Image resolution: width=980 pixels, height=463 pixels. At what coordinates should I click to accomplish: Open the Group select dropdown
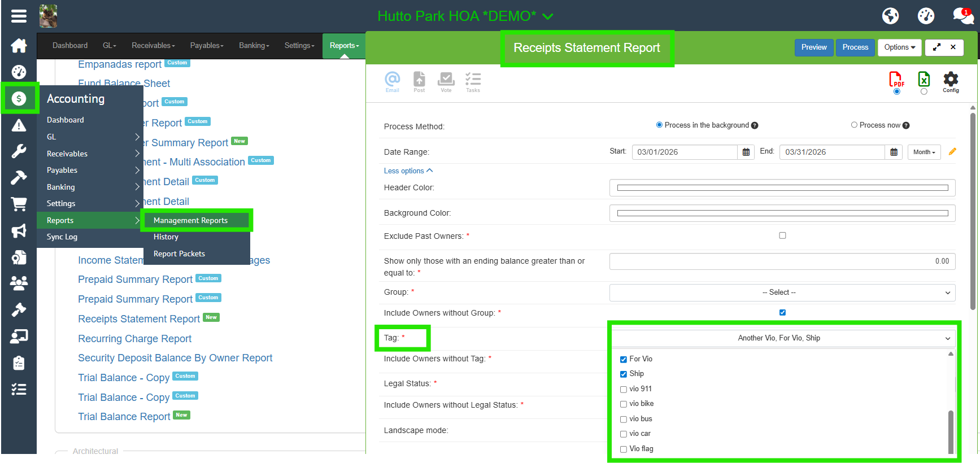(782, 292)
